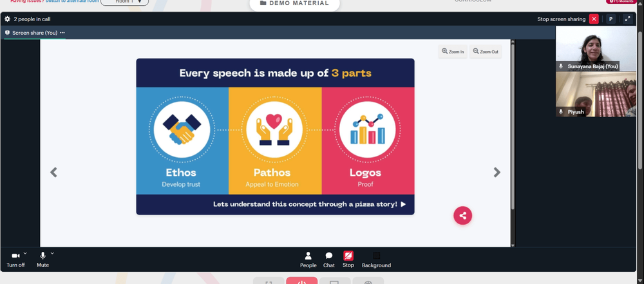Click the P participant avatar button
The width and height of the screenshot is (644, 284).
(x=611, y=19)
